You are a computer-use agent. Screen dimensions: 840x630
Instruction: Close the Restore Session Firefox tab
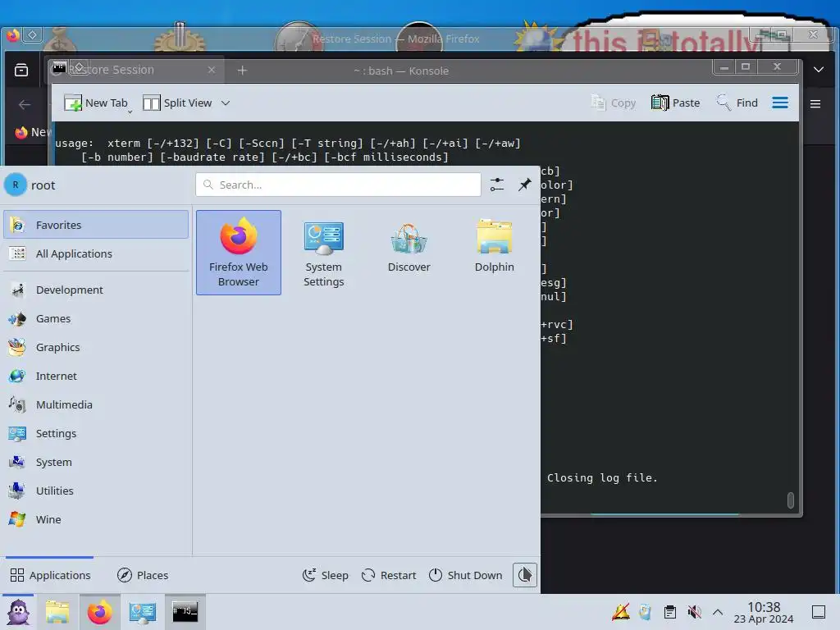click(x=212, y=70)
